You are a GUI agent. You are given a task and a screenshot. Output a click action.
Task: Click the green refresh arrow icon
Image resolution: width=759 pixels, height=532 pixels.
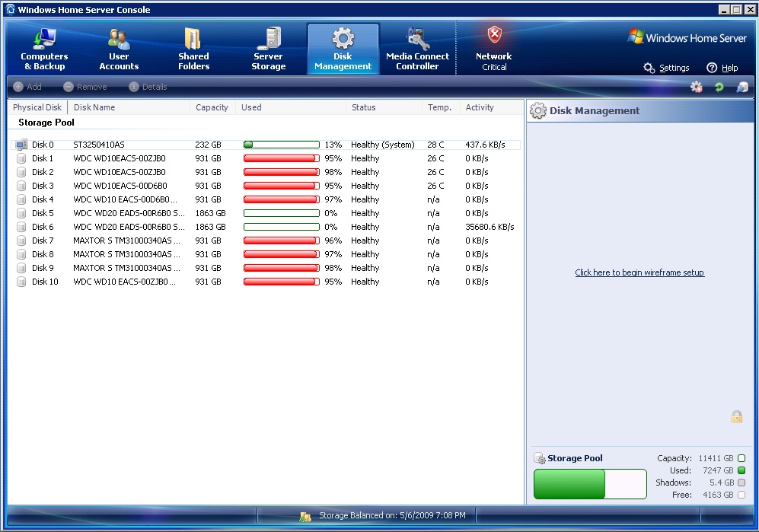coord(719,88)
